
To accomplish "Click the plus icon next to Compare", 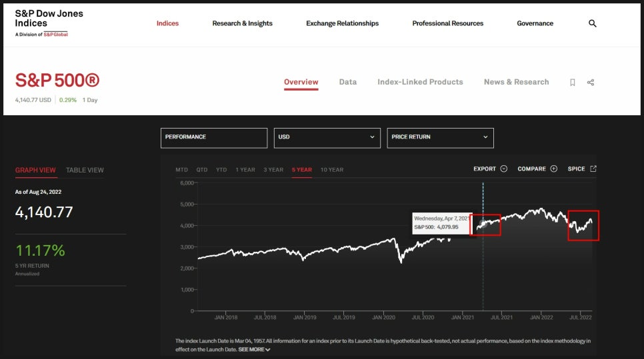I will coord(553,169).
